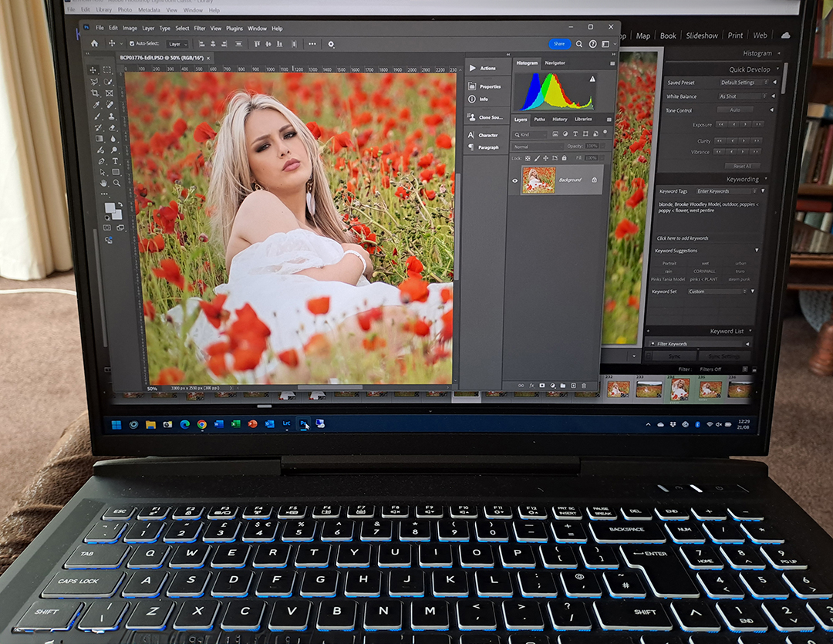
Task: Toggle lock image pixels brush icon
Action: click(537, 158)
